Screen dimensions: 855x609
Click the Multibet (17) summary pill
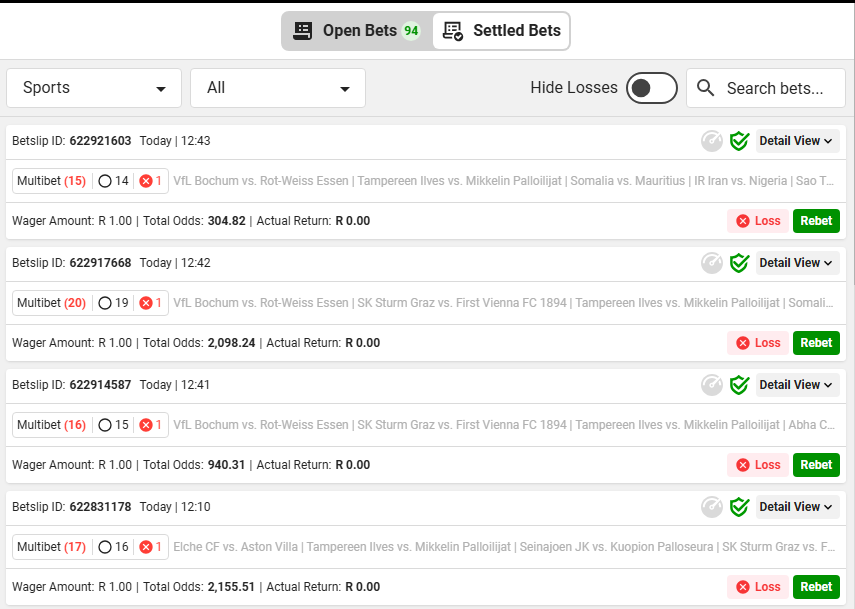[x=91, y=547]
